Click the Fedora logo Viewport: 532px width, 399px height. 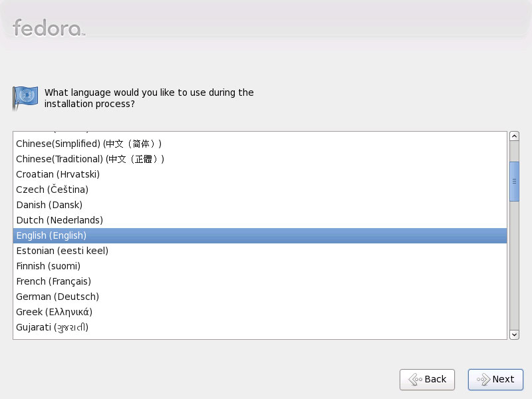pyautogui.click(x=49, y=28)
